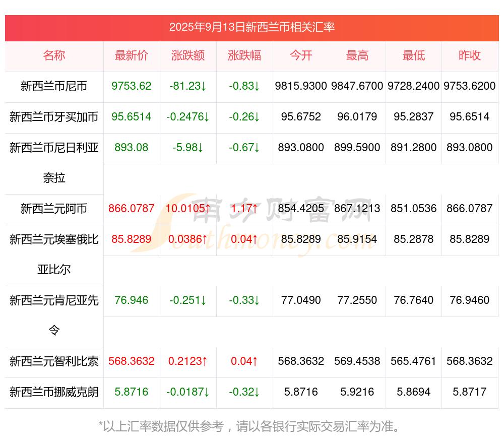Click low value 76.7640
The height and width of the screenshot is (442, 504).
[414, 300]
